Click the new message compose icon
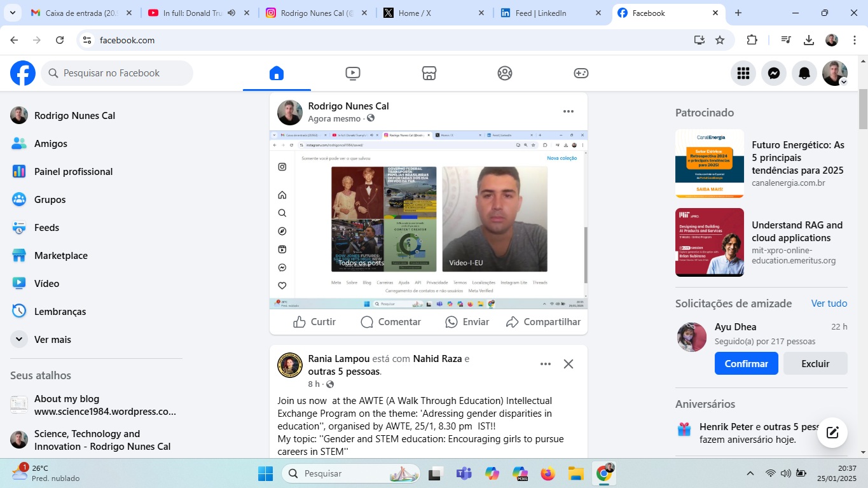The image size is (868, 488). pyautogui.click(x=832, y=433)
